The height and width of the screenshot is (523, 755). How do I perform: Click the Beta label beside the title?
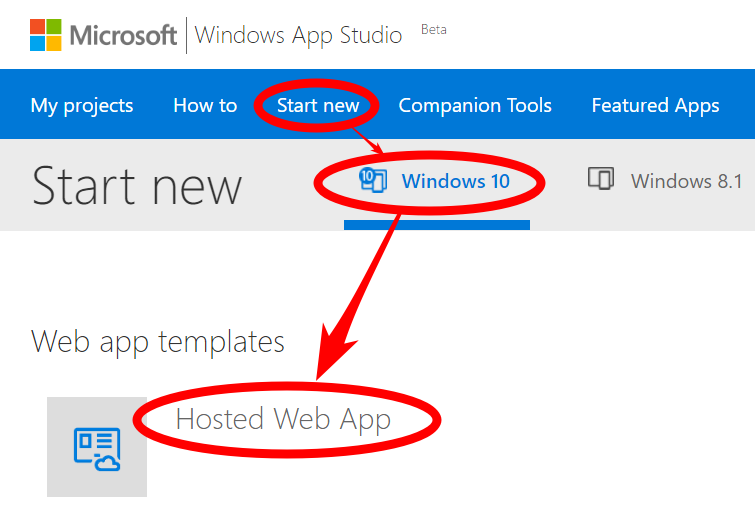[x=434, y=30]
